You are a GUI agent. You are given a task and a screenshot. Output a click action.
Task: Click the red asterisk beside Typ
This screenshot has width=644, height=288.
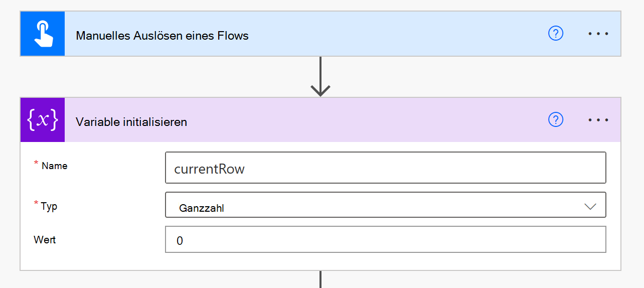36,203
